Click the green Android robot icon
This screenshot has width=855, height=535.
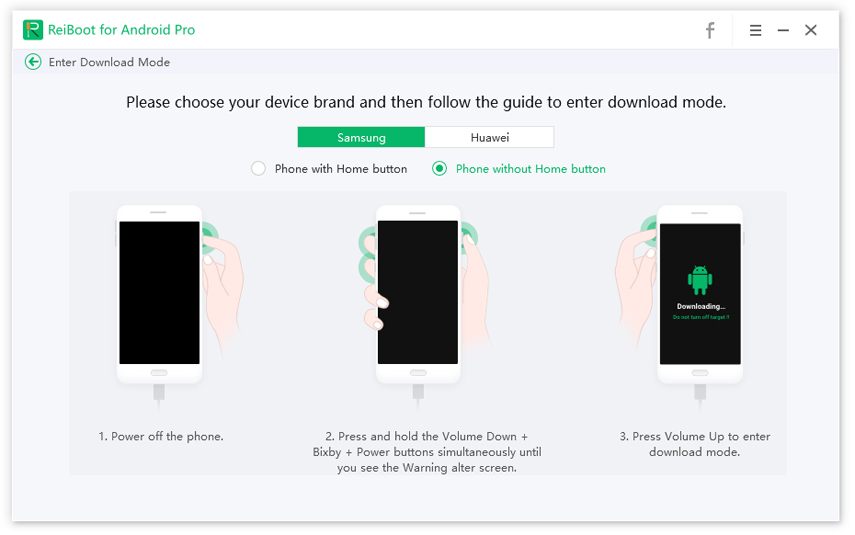[700, 280]
